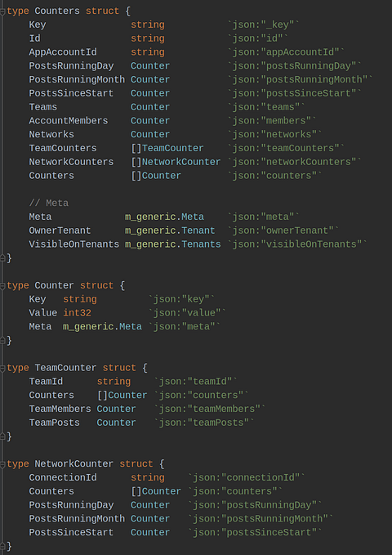The image size is (392, 555).
Task: Click the AppAccountId field name
Action: pos(63,52)
